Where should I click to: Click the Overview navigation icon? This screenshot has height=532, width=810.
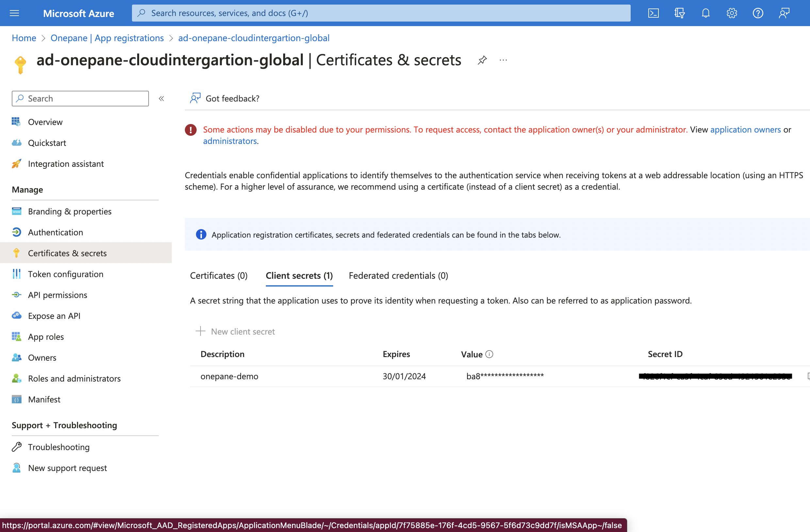click(x=16, y=122)
